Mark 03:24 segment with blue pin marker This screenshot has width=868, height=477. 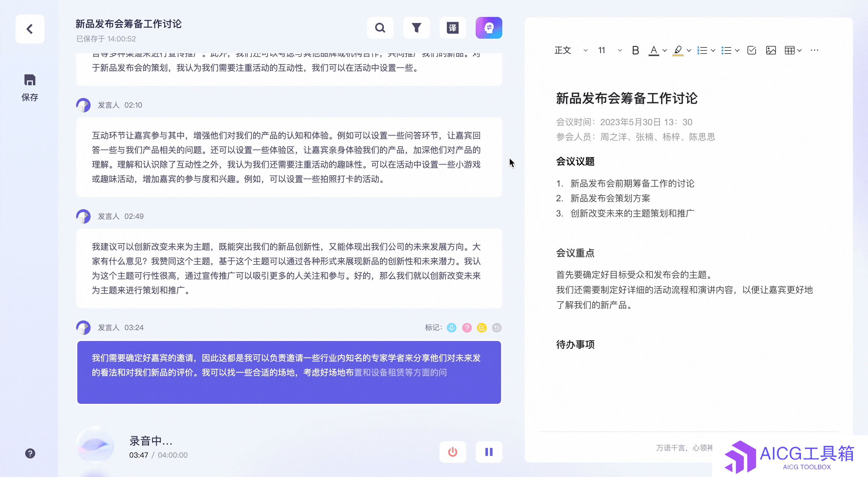pyautogui.click(x=452, y=328)
